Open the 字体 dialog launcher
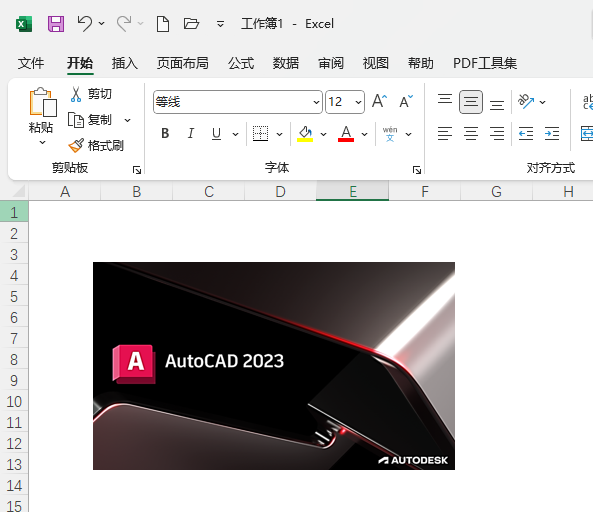This screenshot has height=512, width=593. tap(417, 170)
